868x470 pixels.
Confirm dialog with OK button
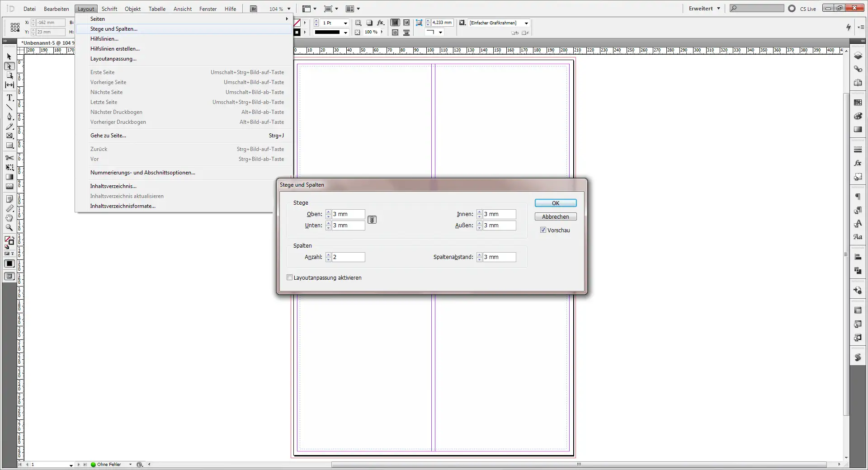(x=555, y=203)
